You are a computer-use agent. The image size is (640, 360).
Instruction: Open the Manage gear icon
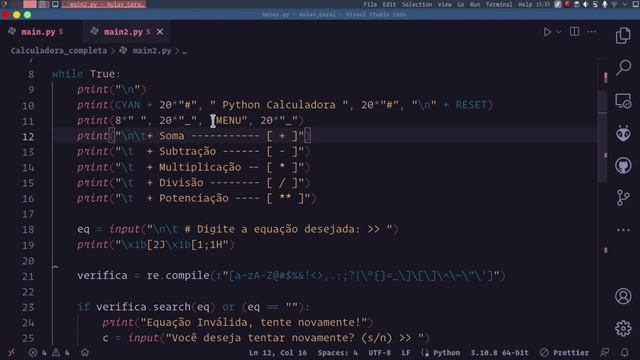tap(623, 328)
